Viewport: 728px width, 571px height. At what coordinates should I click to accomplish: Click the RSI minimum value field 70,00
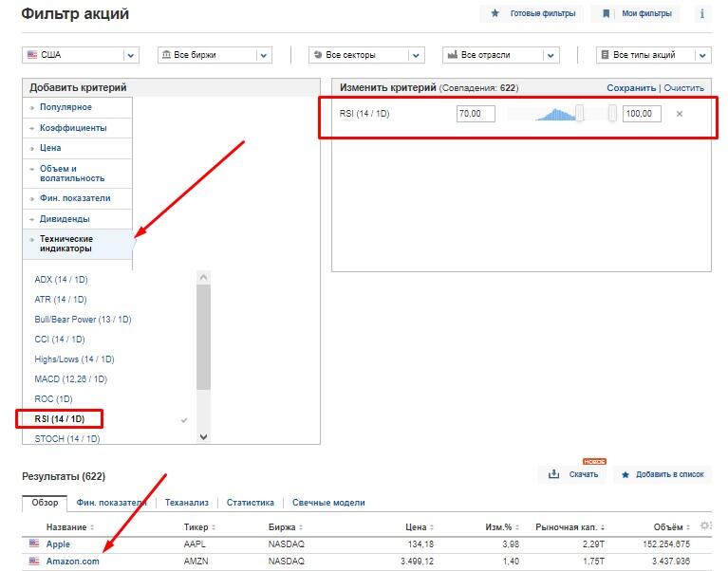pos(475,114)
